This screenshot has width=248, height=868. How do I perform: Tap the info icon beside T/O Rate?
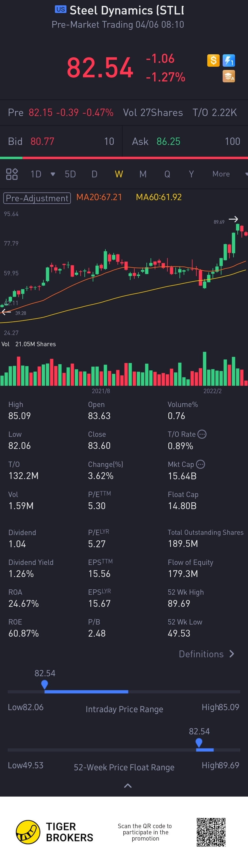[x=202, y=434]
